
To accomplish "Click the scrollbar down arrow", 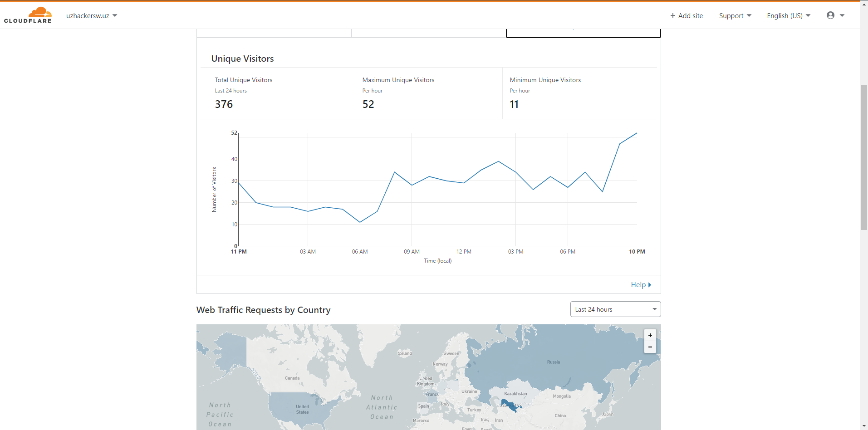I will (x=864, y=426).
